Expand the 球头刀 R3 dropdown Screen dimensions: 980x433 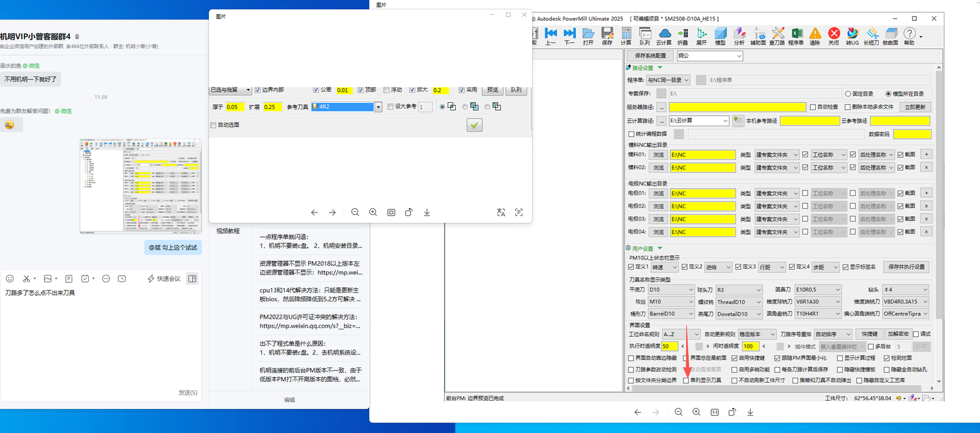(x=739, y=290)
